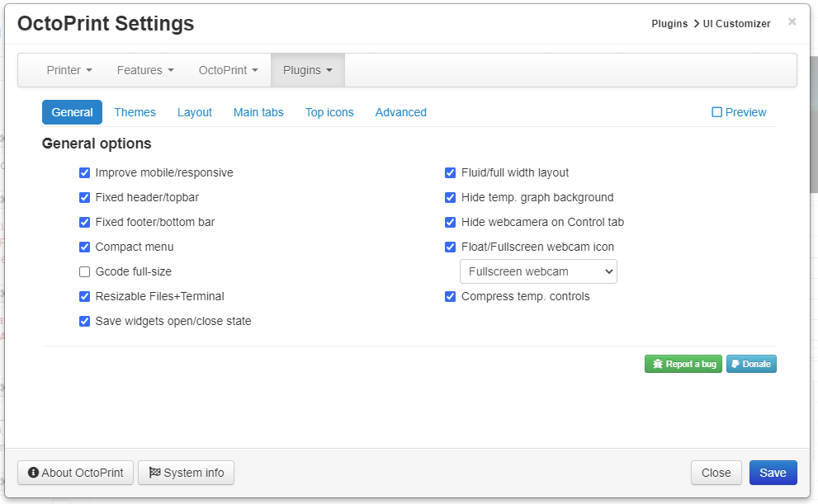The image size is (818, 504).
Task: Go to the Main tabs section
Action: tap(258, 112)
